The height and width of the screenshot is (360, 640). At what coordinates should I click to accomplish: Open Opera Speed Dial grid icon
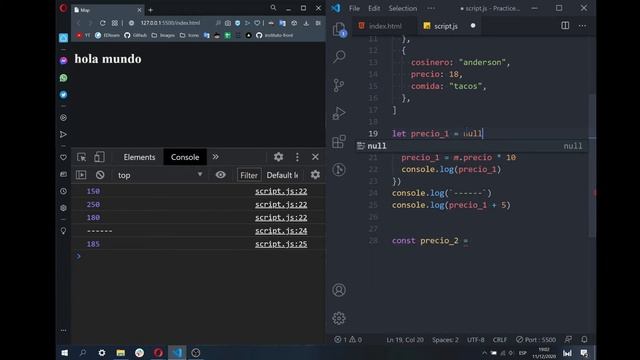click(x=115, y=23)
